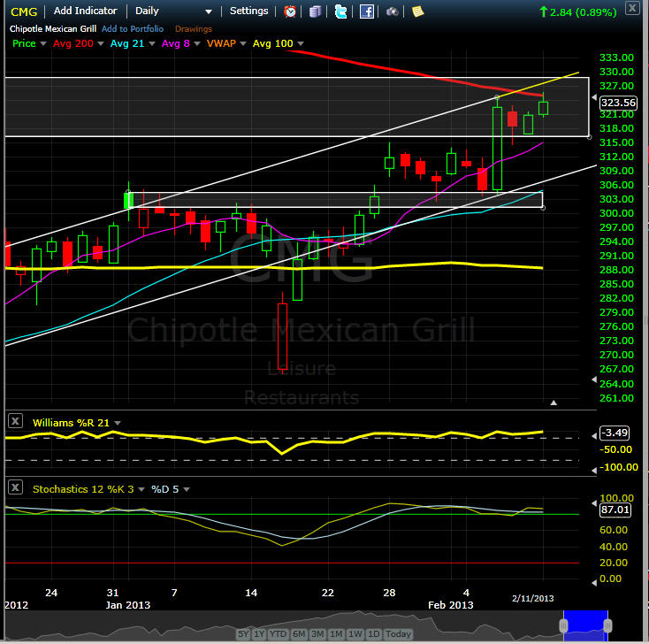Click the left handle of range slider
The image size is (649, 644).
[x=563, y=625]
